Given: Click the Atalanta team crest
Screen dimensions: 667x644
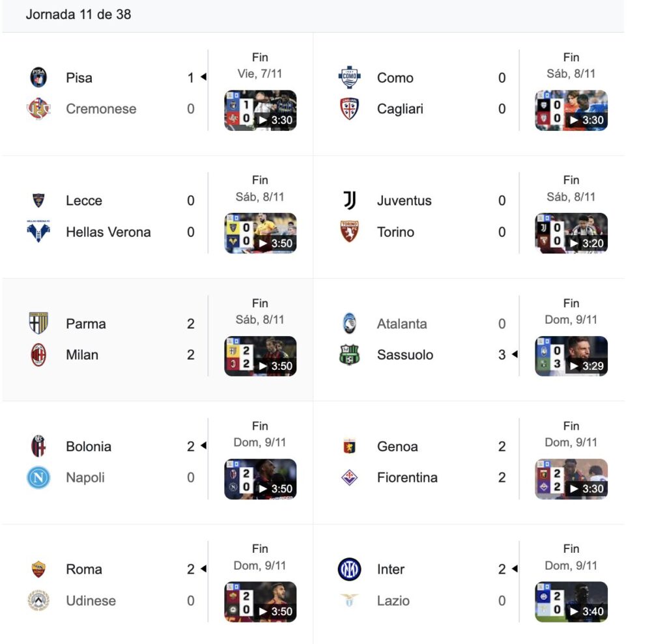Looking at the screenshot, I should coord(350,324).
